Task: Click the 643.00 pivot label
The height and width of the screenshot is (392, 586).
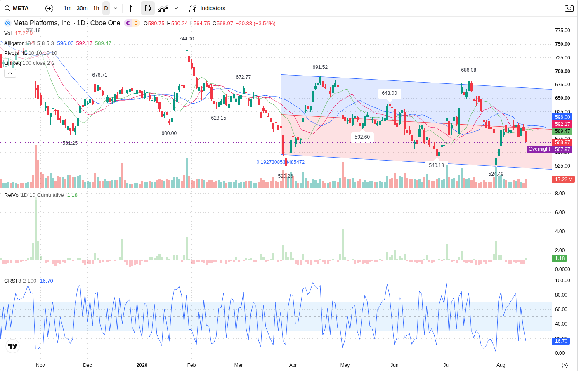Action: (x=390, y=93)
